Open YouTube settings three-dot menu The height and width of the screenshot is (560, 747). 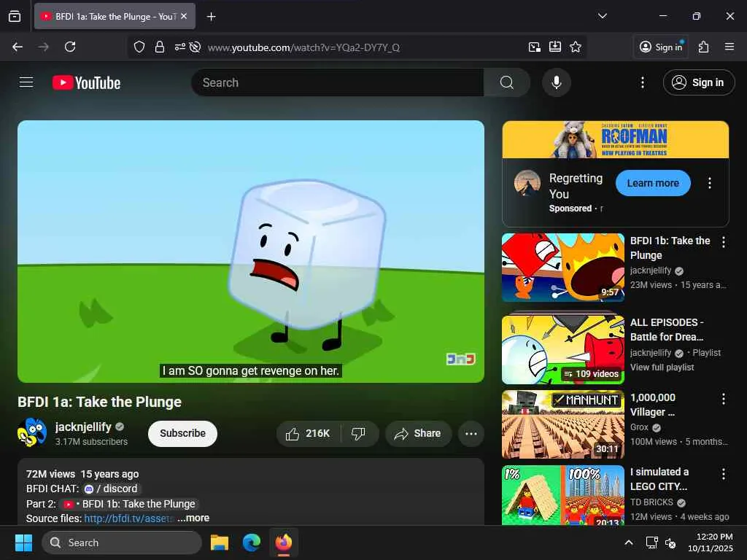(642, 82)
